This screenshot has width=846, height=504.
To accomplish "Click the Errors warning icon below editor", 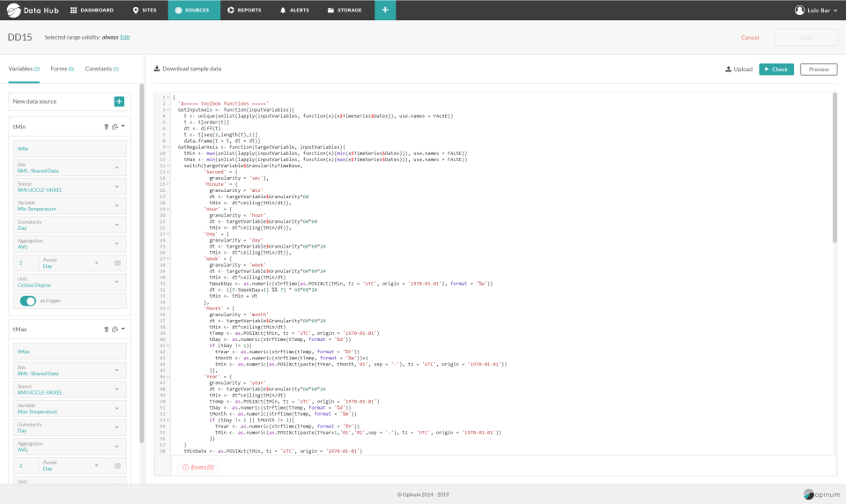I will click(186, 467).
